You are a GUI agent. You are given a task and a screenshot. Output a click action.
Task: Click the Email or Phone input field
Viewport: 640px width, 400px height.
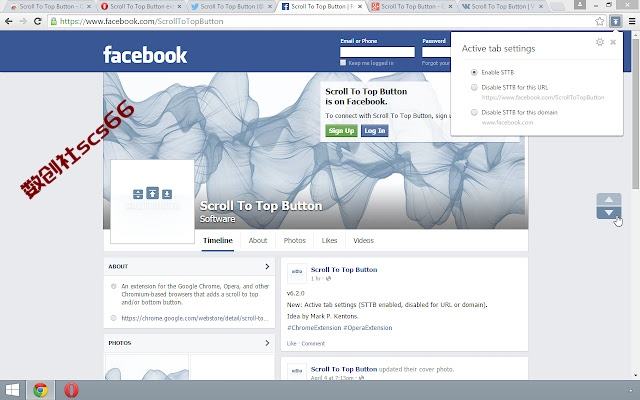[x=377, y=52]
